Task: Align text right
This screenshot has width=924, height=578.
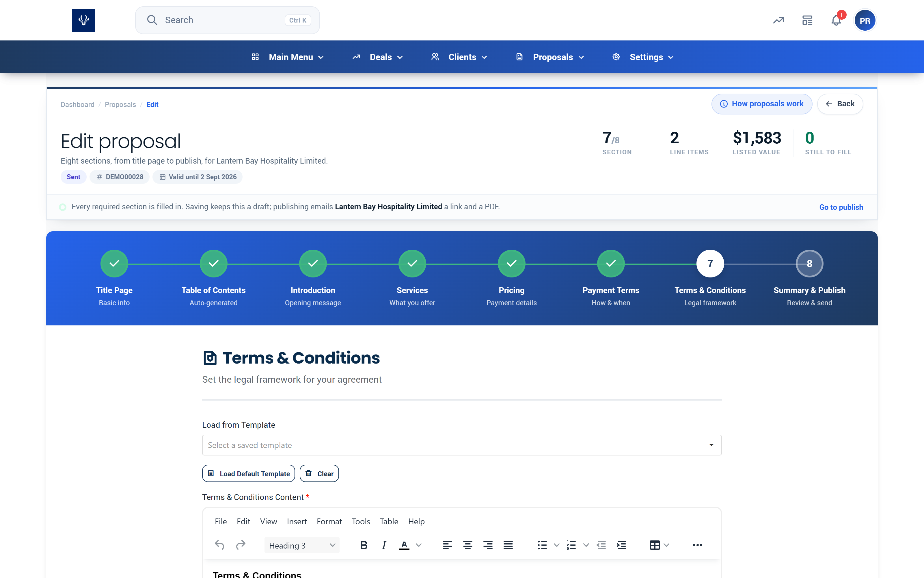Action: pyautogui.click(x=488, y=545)
